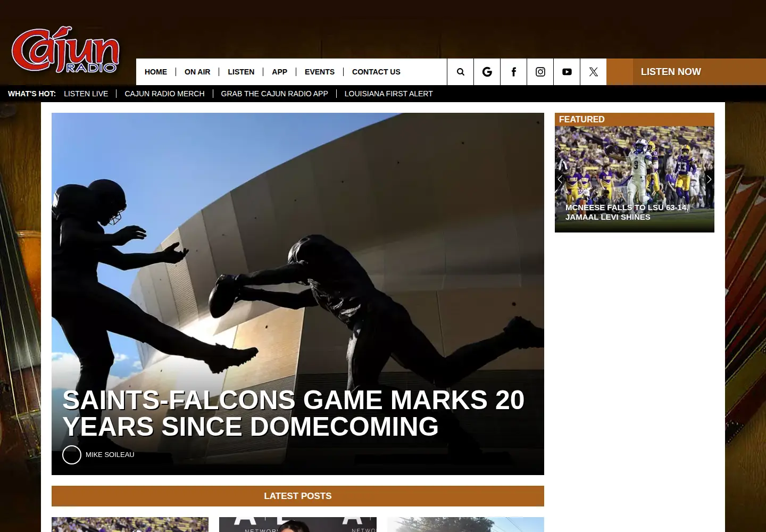Click the Cajun Radio logo
The height and width of the screenshot is (532, 766).
point(65,49)
